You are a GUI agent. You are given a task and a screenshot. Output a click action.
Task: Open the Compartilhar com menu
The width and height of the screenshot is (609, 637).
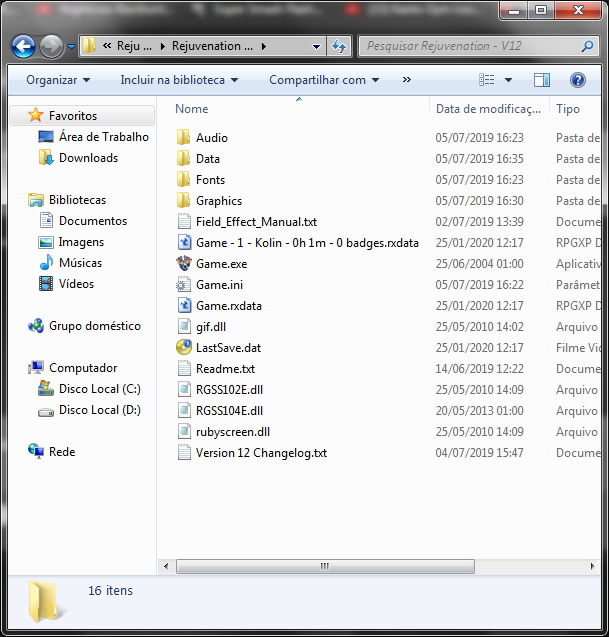click(324, 80)
